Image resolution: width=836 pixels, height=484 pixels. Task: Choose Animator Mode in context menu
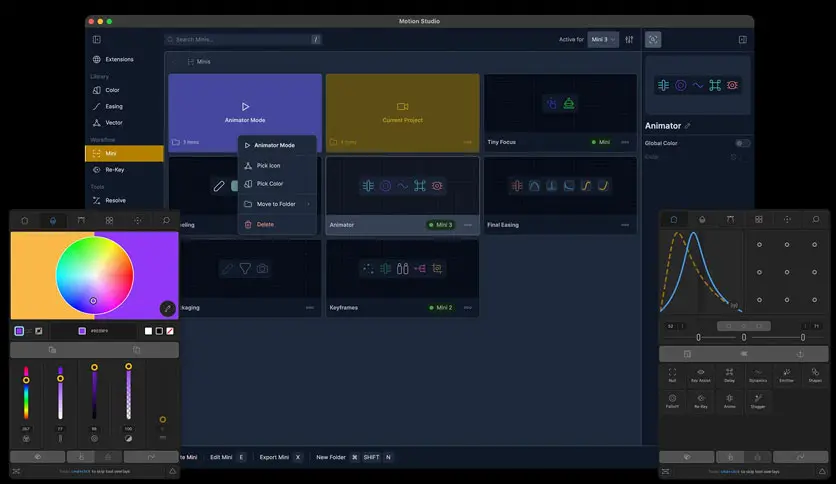pyautogui.click(x=277, y=145)
